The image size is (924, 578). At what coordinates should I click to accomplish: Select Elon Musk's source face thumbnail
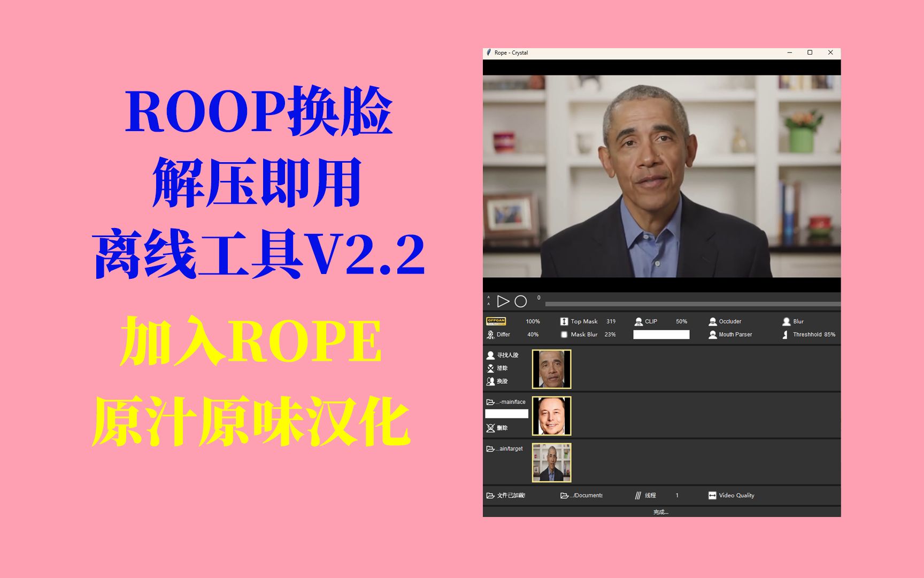(x=551, y=415)
